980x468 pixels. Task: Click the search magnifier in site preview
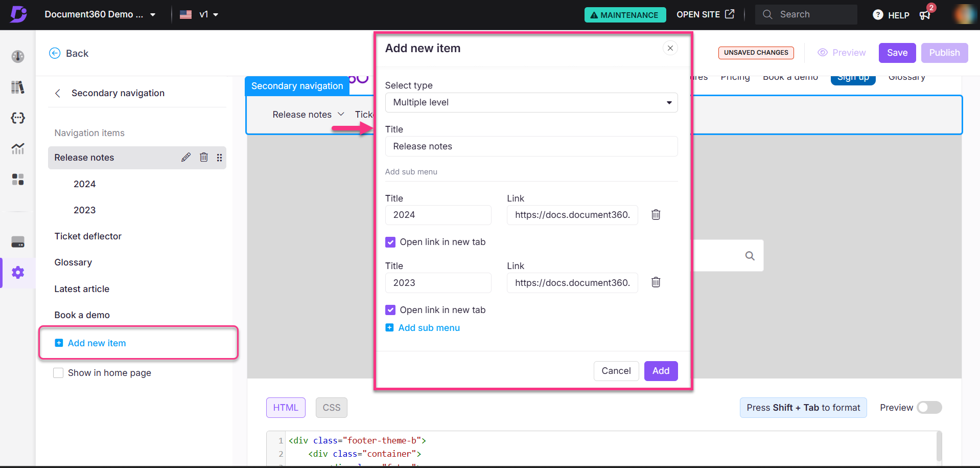[x=750, y=256]
